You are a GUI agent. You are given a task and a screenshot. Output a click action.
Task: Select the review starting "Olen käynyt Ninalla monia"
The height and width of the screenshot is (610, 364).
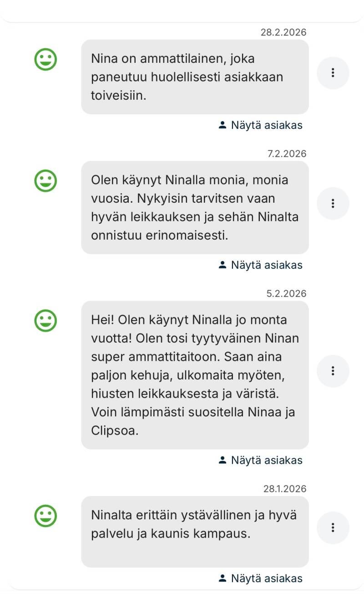pos(195,208)
